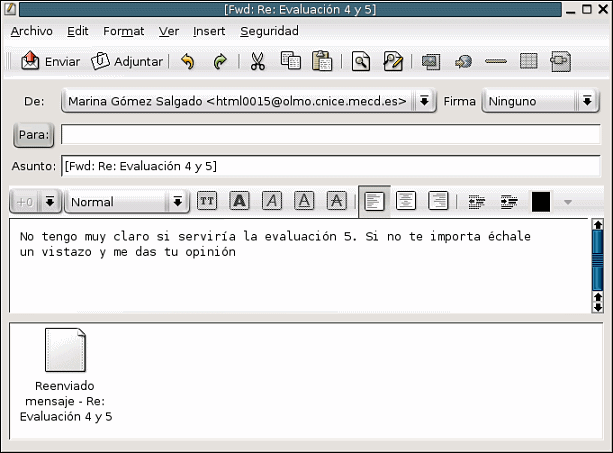Open the Normal paragraph style dropdown
The height and width of the screenshot is (453, 613).
[178, 202]
